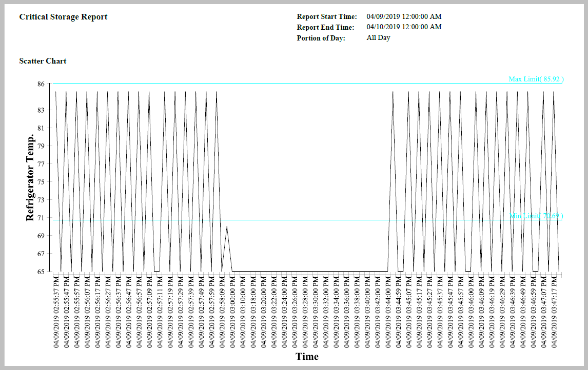Select the All Day value
Image resolution: width=588 pixels, height=370 pixels.
(378, 38)
